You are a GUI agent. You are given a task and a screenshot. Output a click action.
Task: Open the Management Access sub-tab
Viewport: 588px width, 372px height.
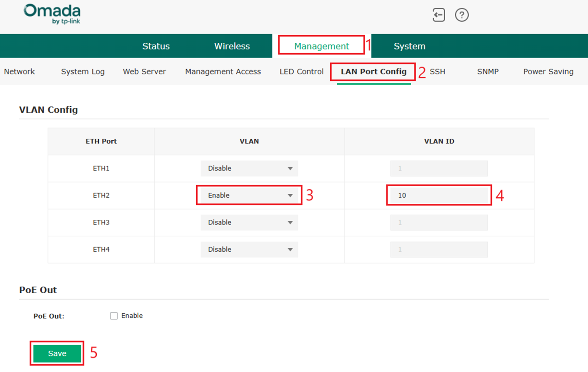[x=223, y=72]
